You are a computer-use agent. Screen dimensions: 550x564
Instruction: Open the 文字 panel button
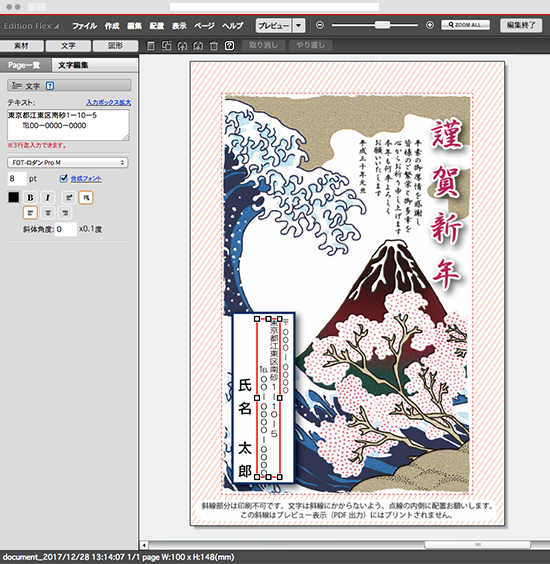pyautogui.click(x=68, y=46)
